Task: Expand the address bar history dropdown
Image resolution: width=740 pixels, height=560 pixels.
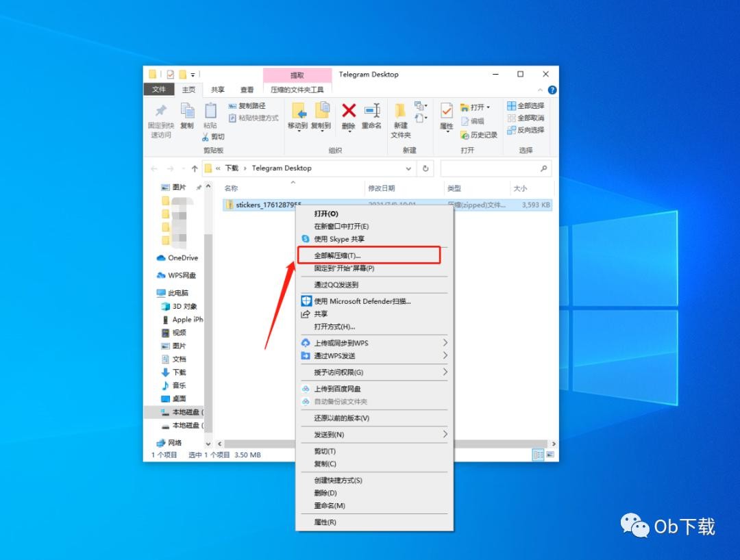Action: click(409, 168)
